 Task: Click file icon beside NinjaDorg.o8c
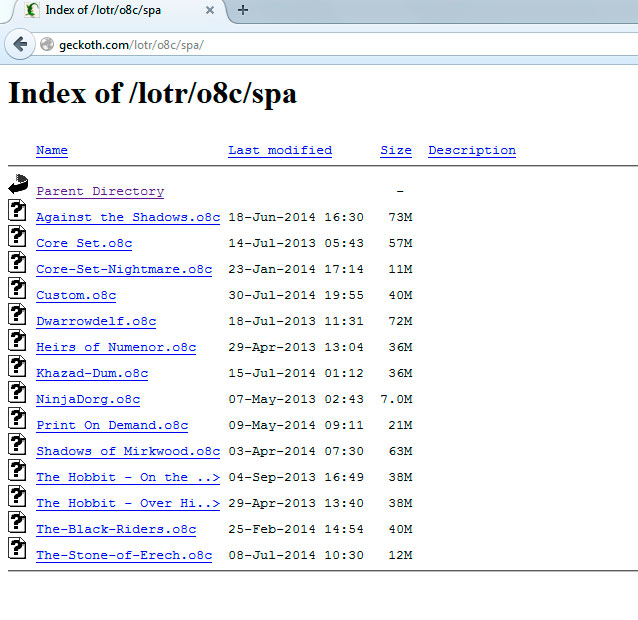[17, 392]
